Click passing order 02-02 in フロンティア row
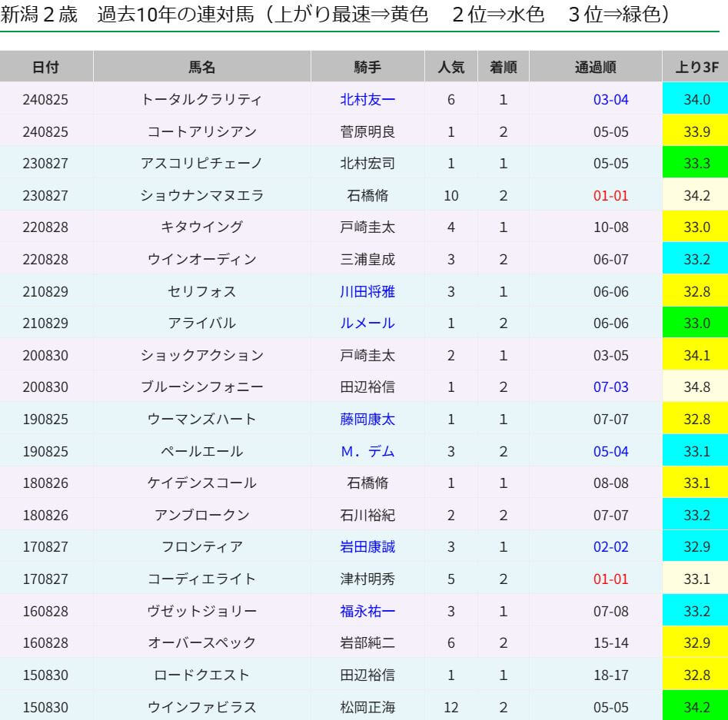Screen dimensions: 728x720 tap(610, 547)
